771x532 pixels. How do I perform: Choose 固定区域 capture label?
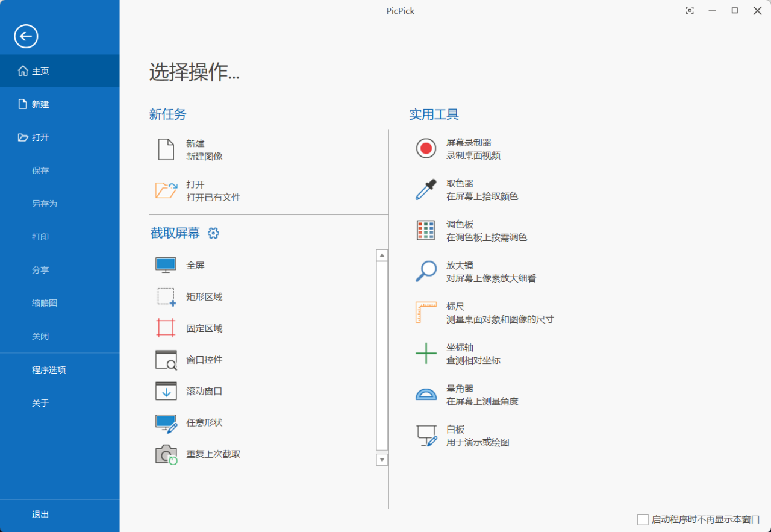(x=204, y=328)
